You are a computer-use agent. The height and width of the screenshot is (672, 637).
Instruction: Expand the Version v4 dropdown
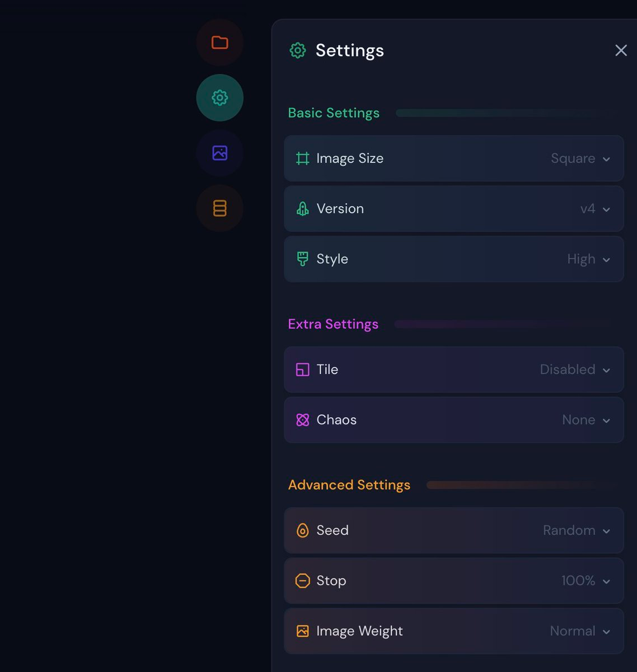pos(594,209)
